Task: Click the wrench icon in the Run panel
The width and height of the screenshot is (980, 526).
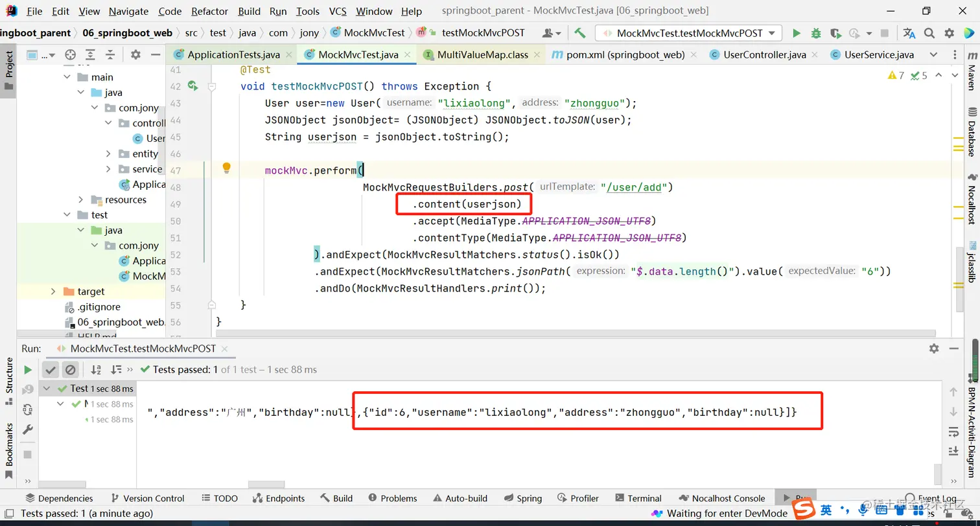Action: (x=27, y=429)
